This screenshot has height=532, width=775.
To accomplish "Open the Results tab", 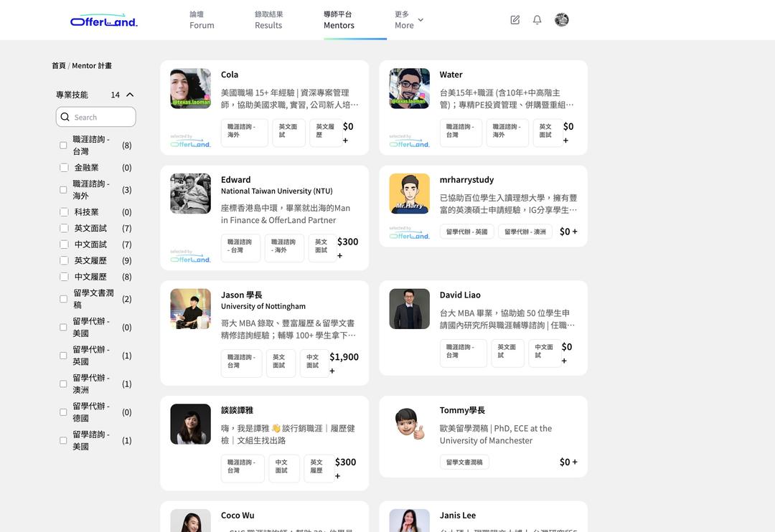I will [268, 20].
